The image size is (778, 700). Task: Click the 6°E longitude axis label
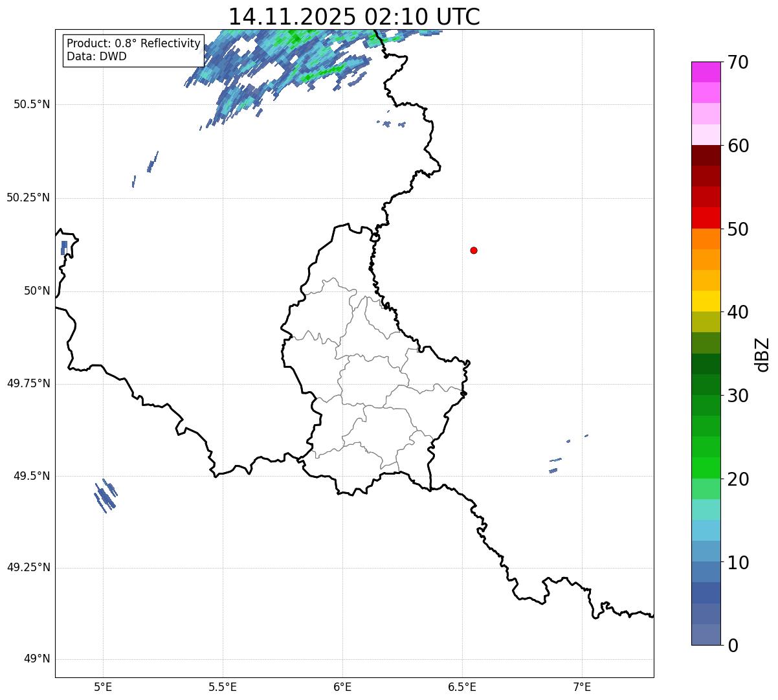click(x=342, y=686)
